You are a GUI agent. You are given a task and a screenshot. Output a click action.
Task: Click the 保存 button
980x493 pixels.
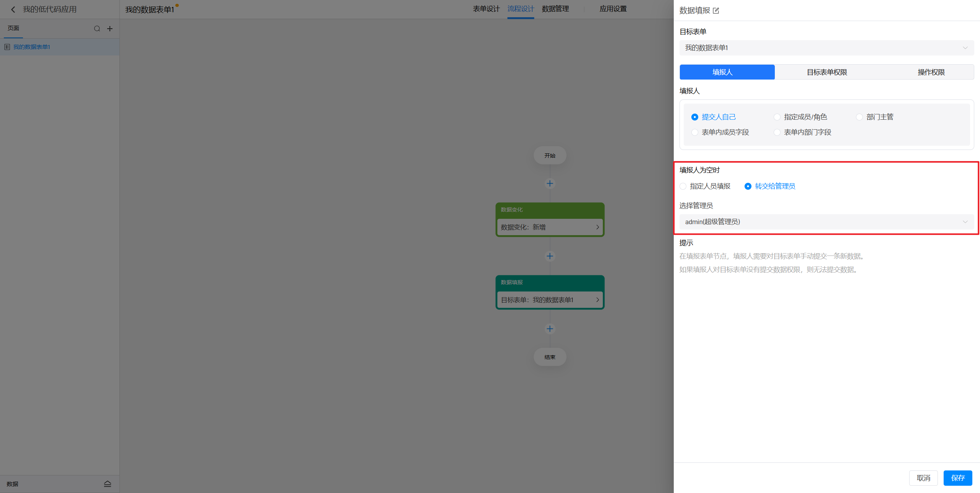click(x=957, y=478)
